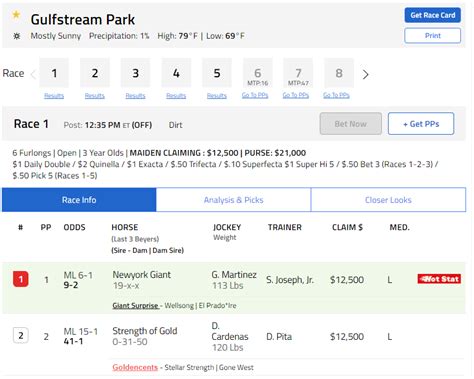Open Results link under race 3
Screen dimensions: 474x379
pos(135,96)
